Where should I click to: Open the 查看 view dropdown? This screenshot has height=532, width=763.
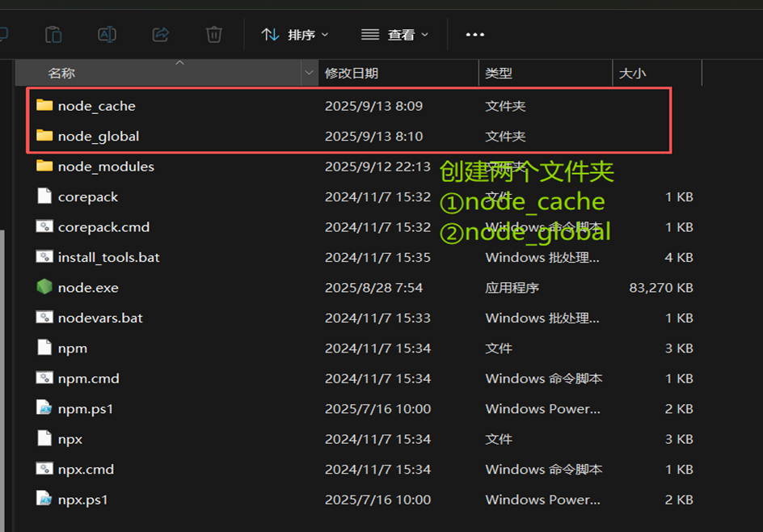click(394, 35)
